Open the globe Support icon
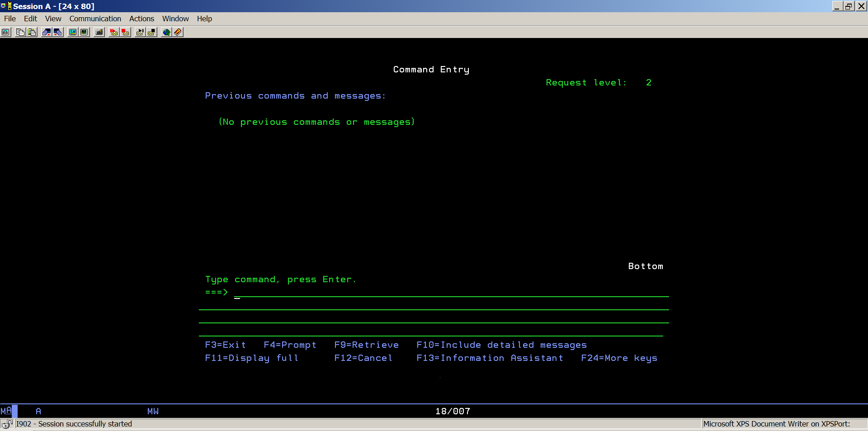Image resolution: width=868 pixels, height=431 pixels. point(166,32)
